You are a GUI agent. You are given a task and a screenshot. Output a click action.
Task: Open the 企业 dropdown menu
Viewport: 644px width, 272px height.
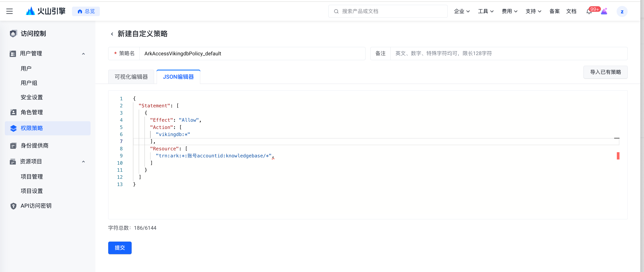[x=462, y=11]
